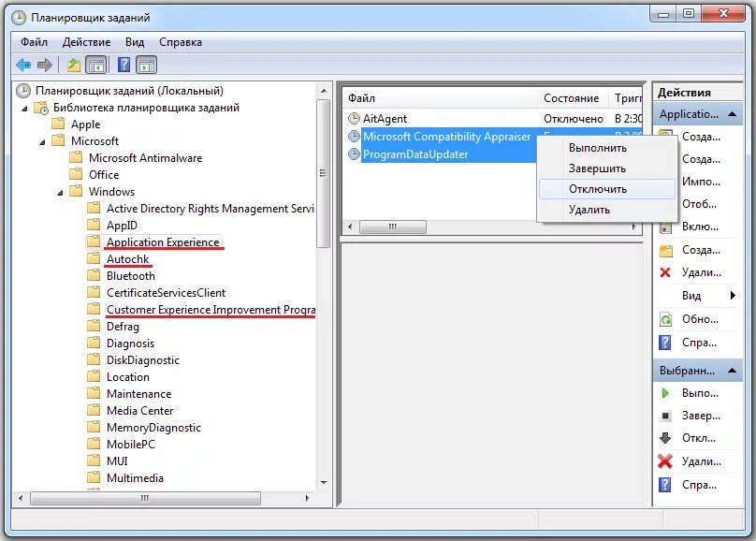756x541 pixels.
Task: Click the Отоб... action link
Action: coord(699,204)
